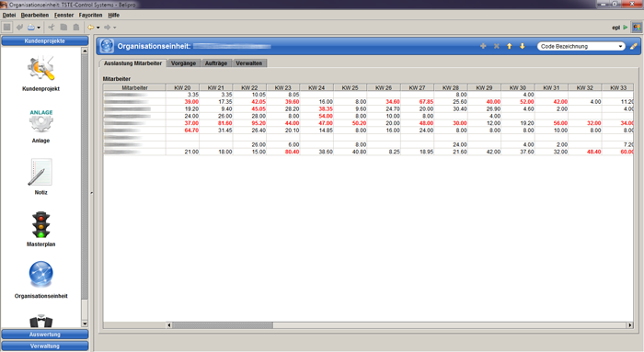Open the Code Bezeichnung combo box
This screenshot has height=352, width=644.
click(x=581, y=46)
